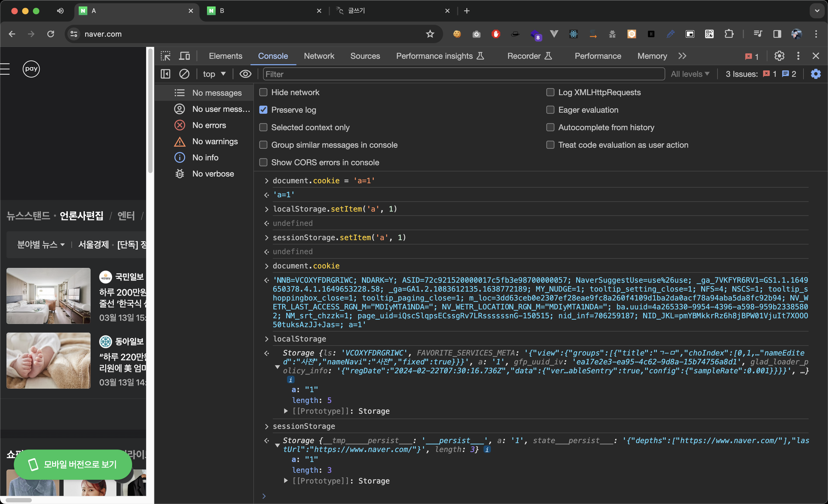This screenshot has width=828, height=504.
Task: Open the Performance insights tab
Action: [440, 56]
